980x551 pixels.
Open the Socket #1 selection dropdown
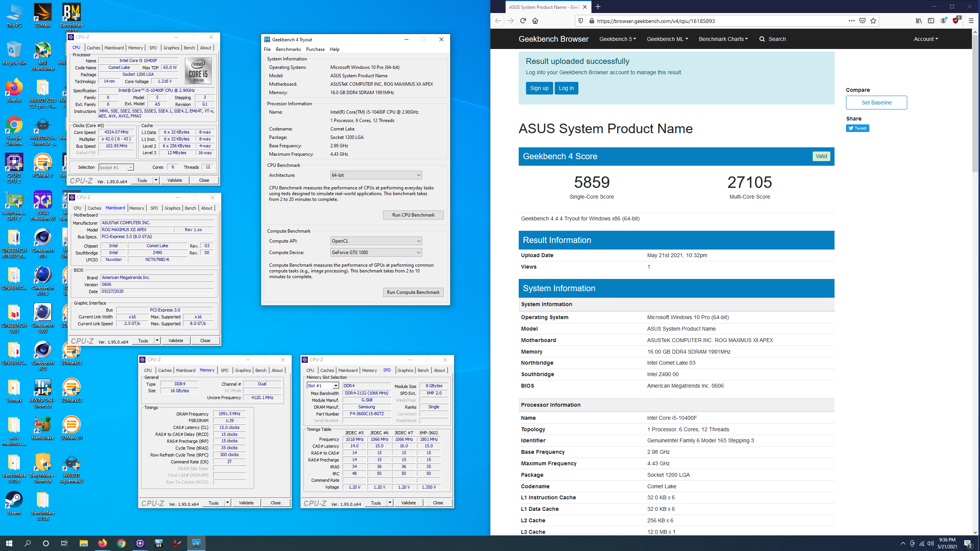coord(116,167)
